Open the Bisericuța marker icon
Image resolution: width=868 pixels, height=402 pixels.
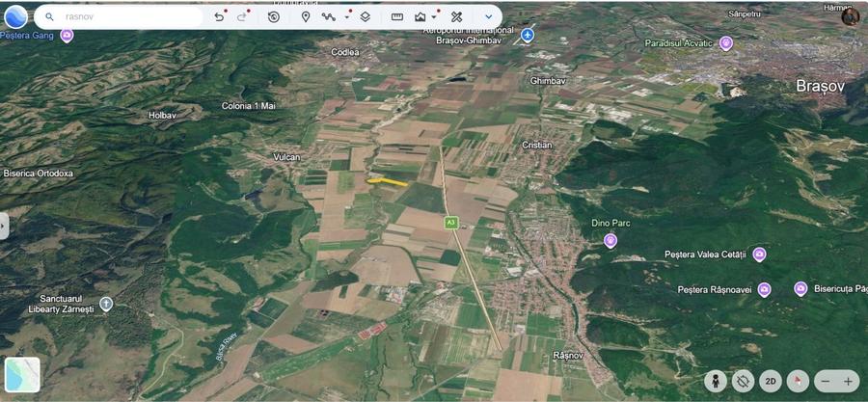800,288
